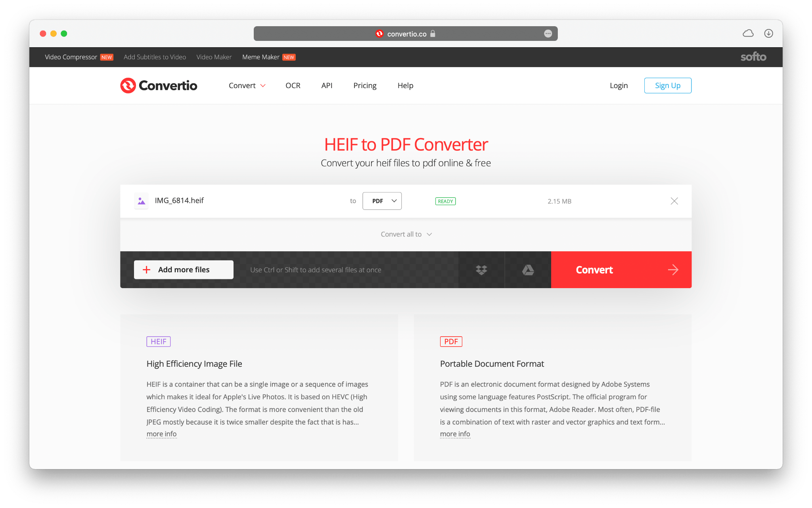
Task: Click the PDF file type badge icon
Action: point(450,341)
